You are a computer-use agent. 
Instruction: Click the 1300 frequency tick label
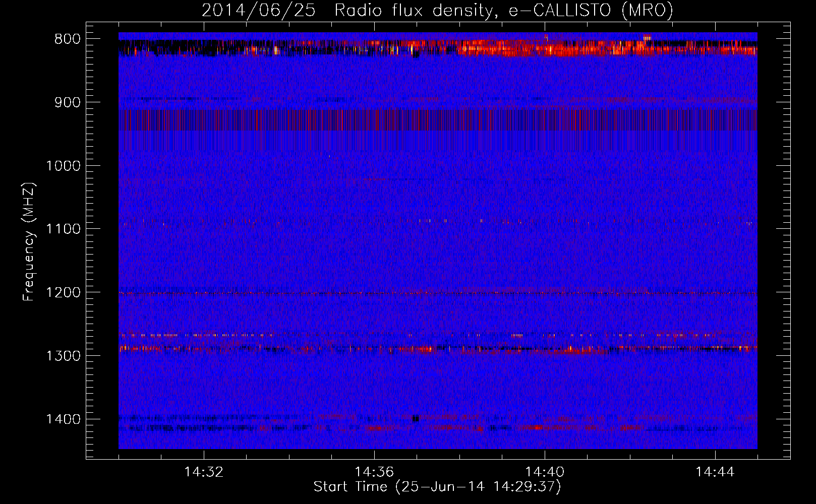63,356
